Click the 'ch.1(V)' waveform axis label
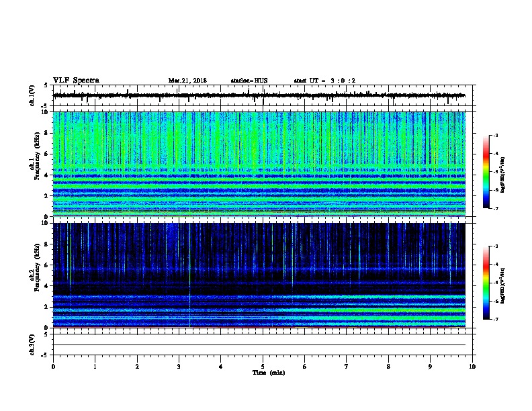The image size is (532, 411). coord(32,95)
